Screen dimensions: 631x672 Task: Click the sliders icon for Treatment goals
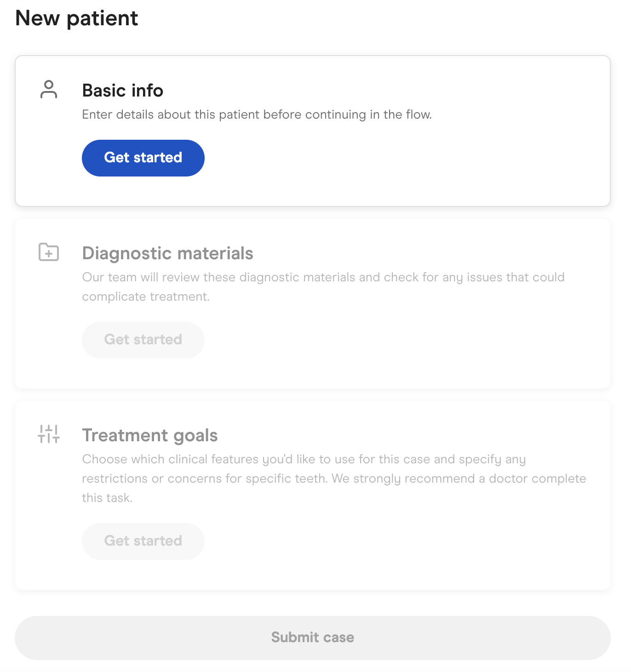49,434
